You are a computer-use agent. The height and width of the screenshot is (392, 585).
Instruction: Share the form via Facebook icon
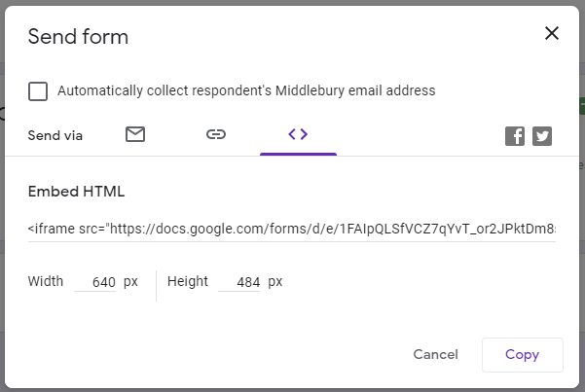tap(515, 136)
